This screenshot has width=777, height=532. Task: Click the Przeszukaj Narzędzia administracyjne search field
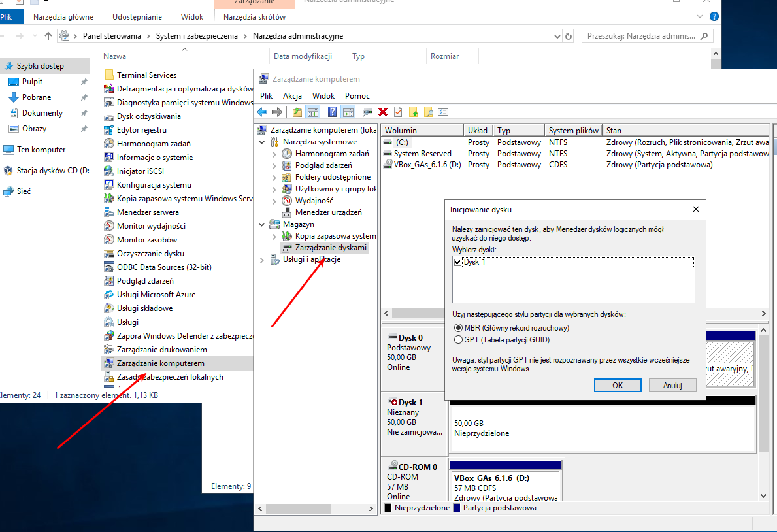pyautogui.click(x=648, y=36)
